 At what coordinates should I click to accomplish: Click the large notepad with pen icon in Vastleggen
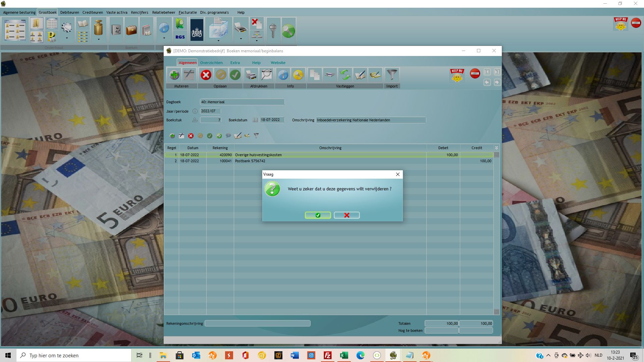pos(375,75)
